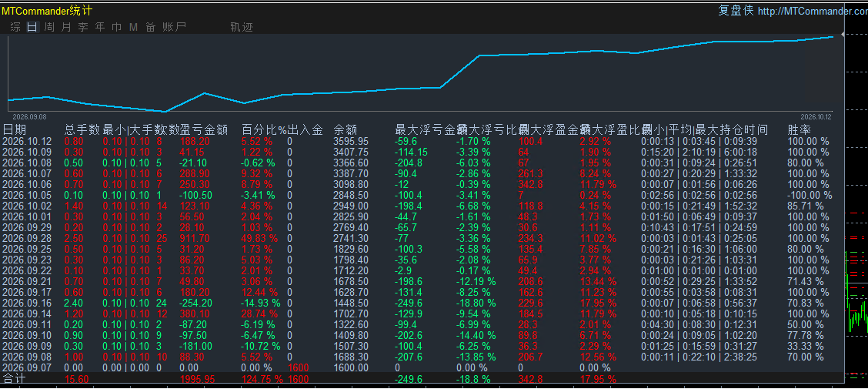Click the 15.60 total lots value
868x389 pixels.
pyautogui.click(x=77, y=380)
